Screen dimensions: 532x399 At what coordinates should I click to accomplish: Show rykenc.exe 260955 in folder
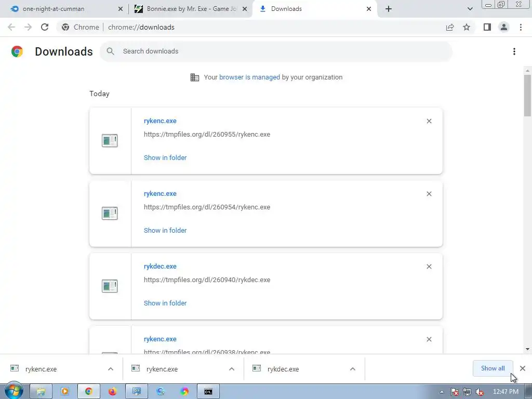pos(165,158)
